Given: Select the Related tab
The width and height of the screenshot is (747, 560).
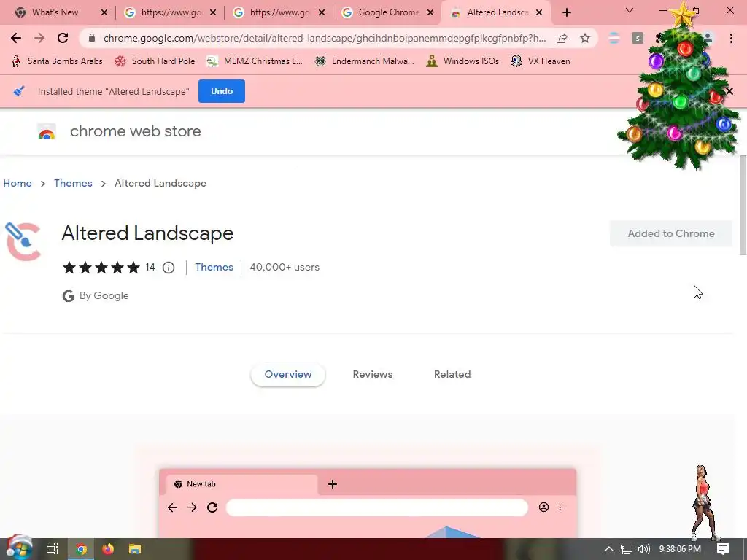Looking at the screenshot, I should coord(452,374).
